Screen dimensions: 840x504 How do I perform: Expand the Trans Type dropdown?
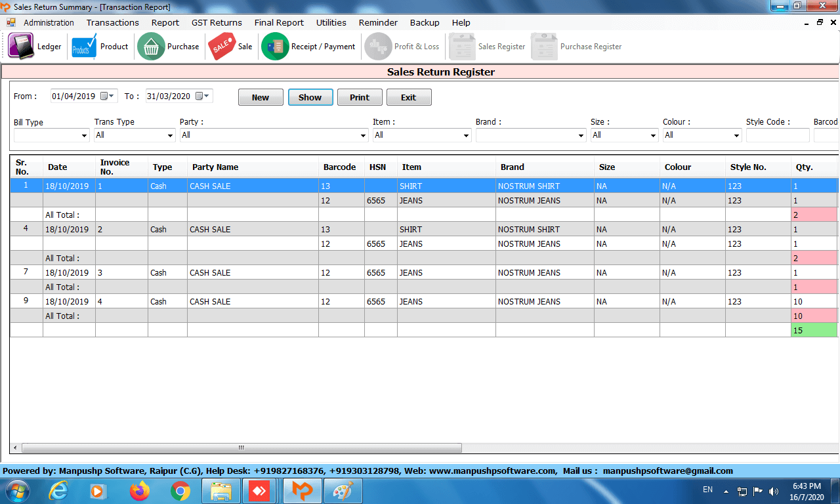(169, 135)
